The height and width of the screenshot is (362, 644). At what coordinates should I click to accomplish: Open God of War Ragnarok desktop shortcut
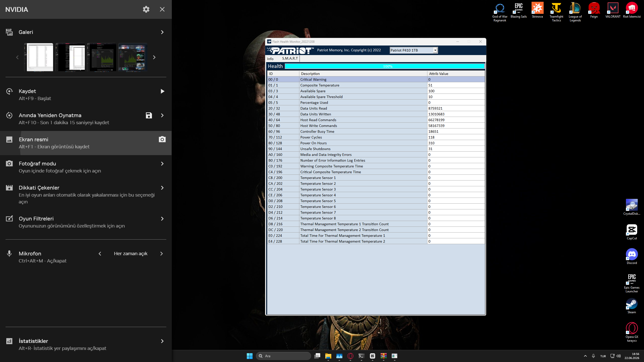[x=500, y=12]
